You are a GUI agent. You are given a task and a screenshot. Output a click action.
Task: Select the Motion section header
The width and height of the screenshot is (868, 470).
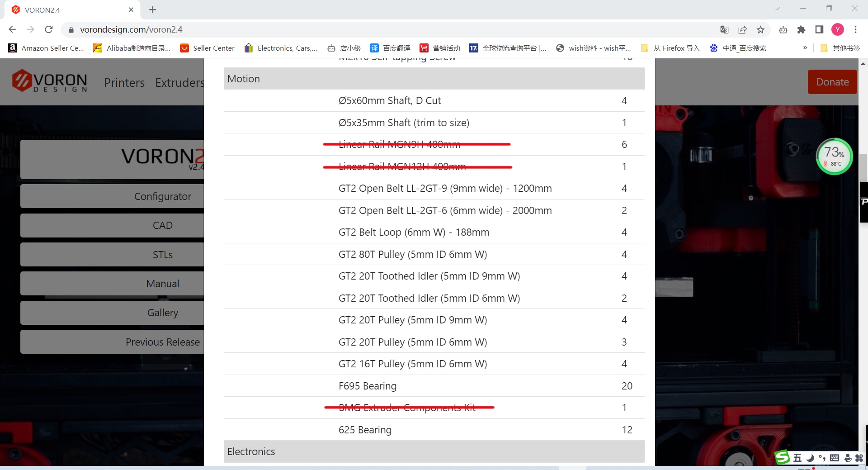pos(434,79)
